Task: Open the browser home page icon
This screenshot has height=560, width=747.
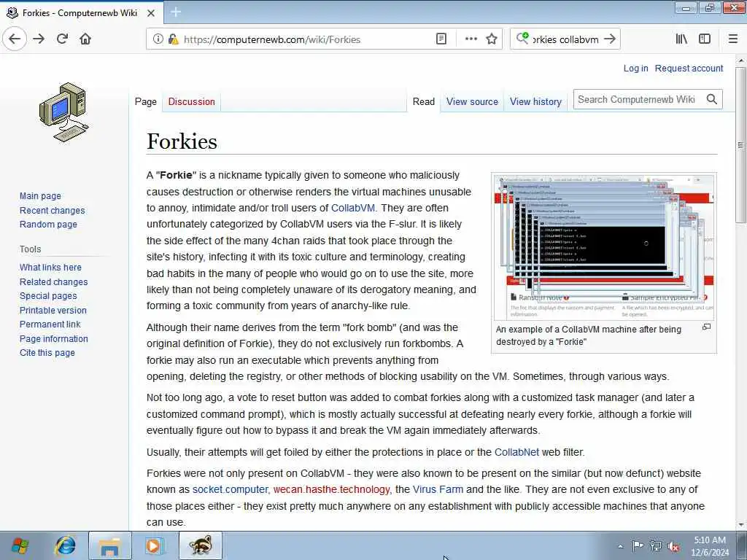Action: click(85, 39)
